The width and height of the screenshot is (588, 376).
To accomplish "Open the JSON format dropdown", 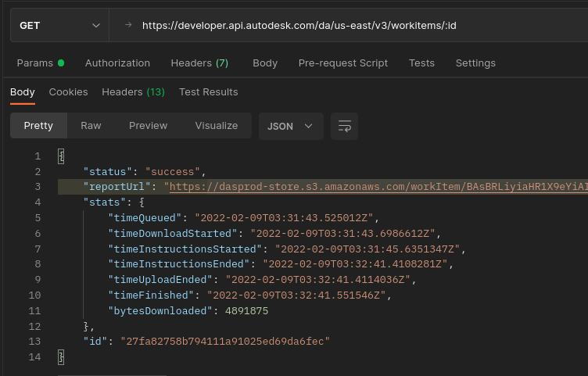I will (291, 127).
